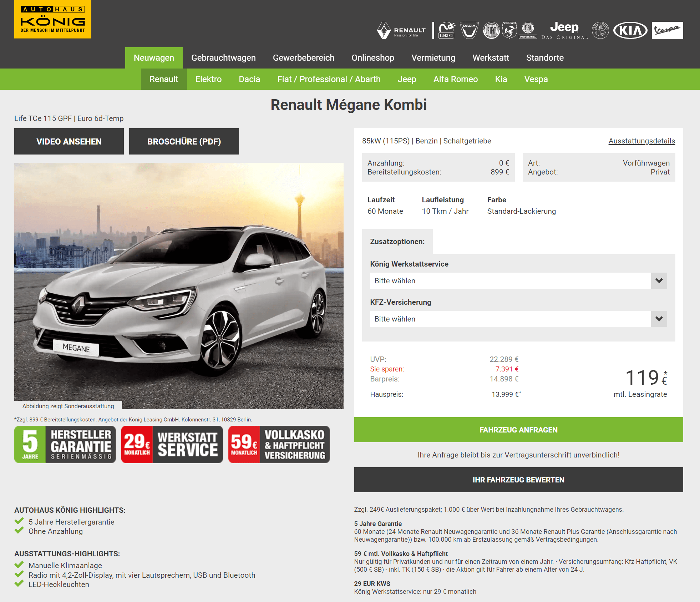Open the Onlineshop menu item
This screenshot has height=602, width=700.
point(373,58)
